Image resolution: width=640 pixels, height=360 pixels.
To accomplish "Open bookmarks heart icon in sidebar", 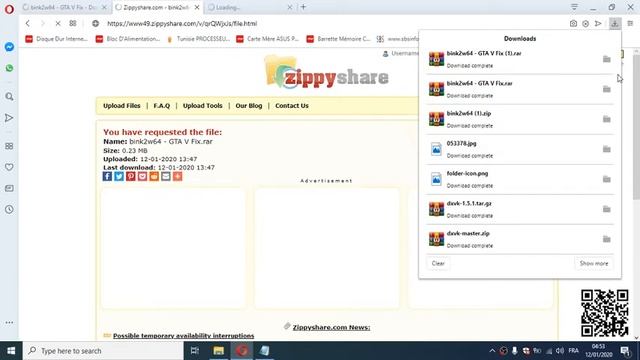I will pyautogui.click(x=9, y=167).
